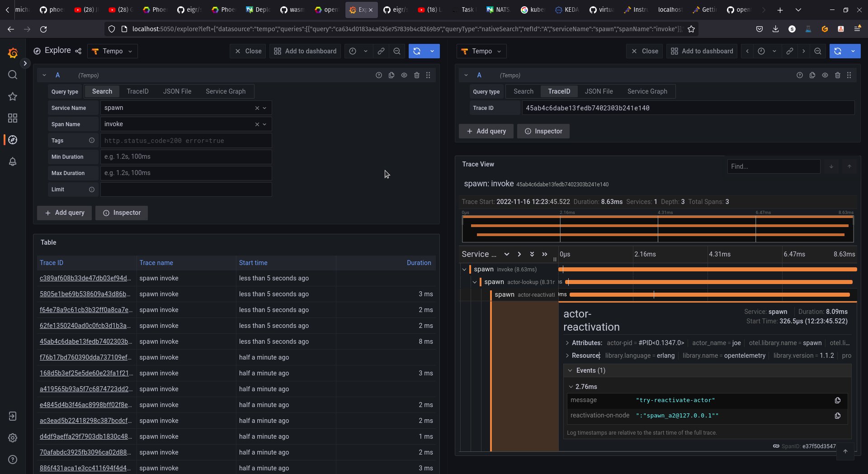This screenshot has width=868, height=474.
Task: Open refresh interval dropdown in left pane
Action: 432,51
